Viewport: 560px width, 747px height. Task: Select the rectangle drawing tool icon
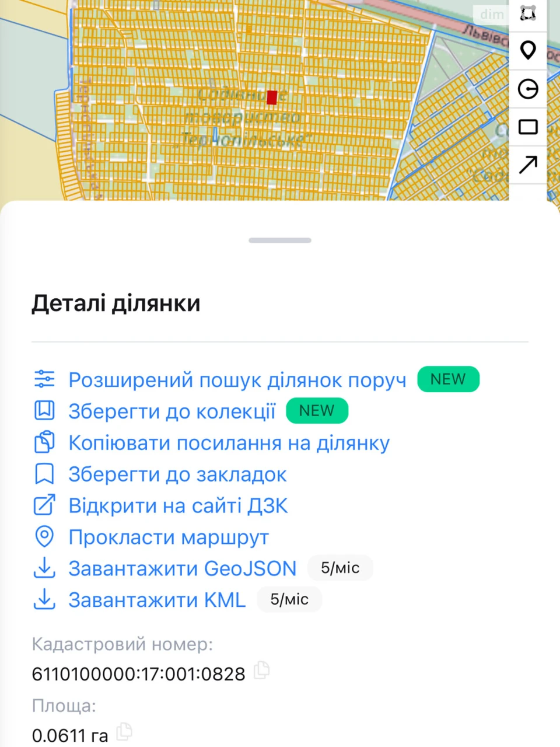point(528,127)
